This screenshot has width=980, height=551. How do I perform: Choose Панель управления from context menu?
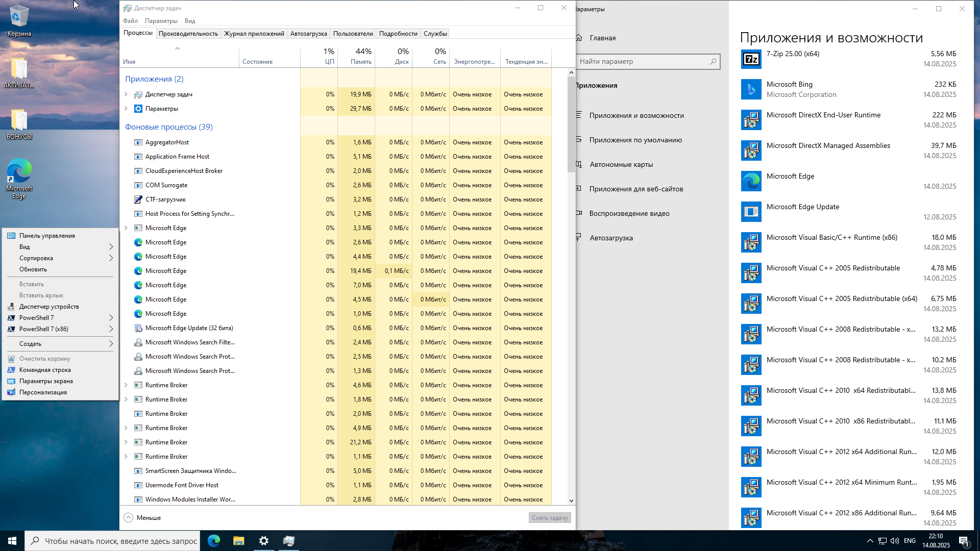[60, 236]
